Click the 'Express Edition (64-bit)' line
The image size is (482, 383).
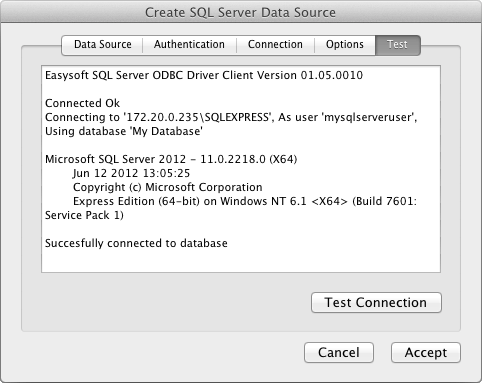pyautogui.click(x=245, y=201)
